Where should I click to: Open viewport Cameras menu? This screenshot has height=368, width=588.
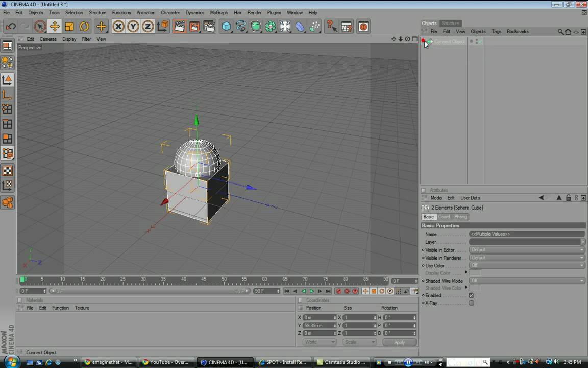pos(48,39)
